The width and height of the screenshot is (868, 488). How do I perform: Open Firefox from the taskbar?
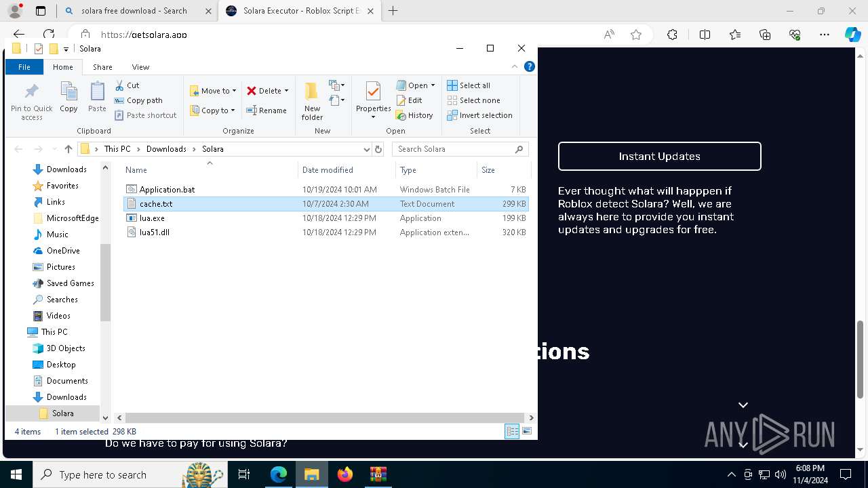pos(345,474)
